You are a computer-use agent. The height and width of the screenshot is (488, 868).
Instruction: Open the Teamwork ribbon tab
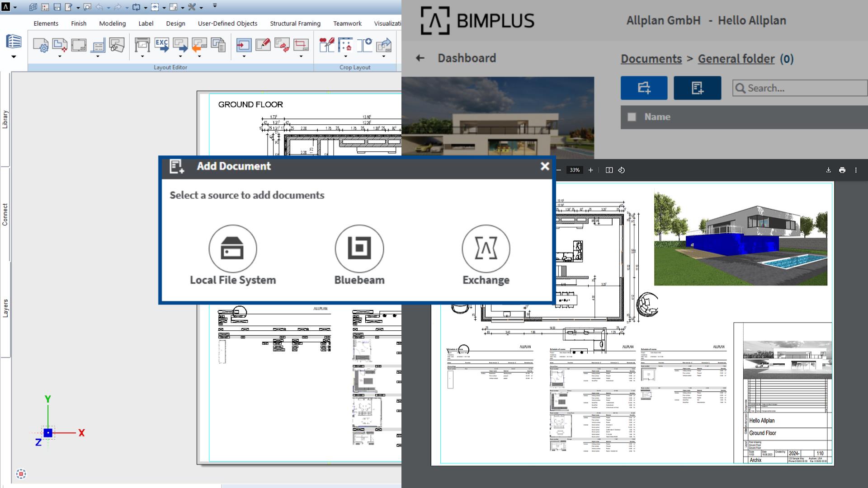pos(347,23)
